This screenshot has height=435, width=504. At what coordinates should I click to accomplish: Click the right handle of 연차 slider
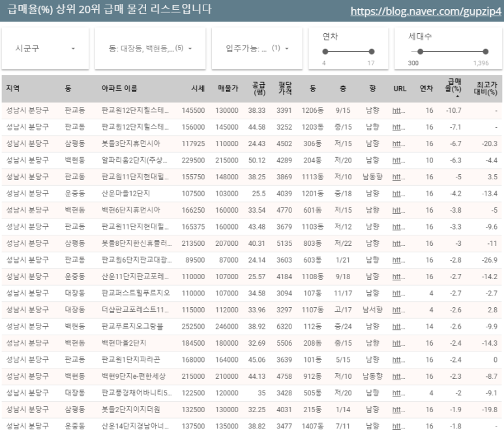pos(372,52)
